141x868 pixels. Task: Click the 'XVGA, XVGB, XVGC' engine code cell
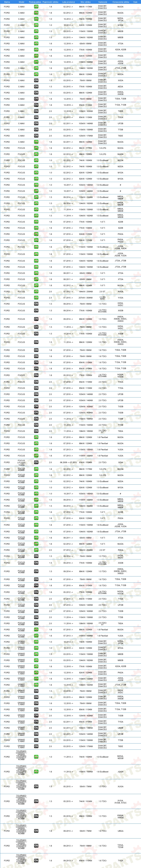[120, 801]
